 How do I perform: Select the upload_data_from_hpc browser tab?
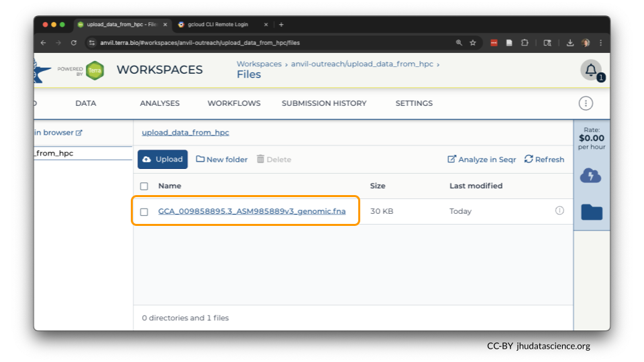coord(121,25)
